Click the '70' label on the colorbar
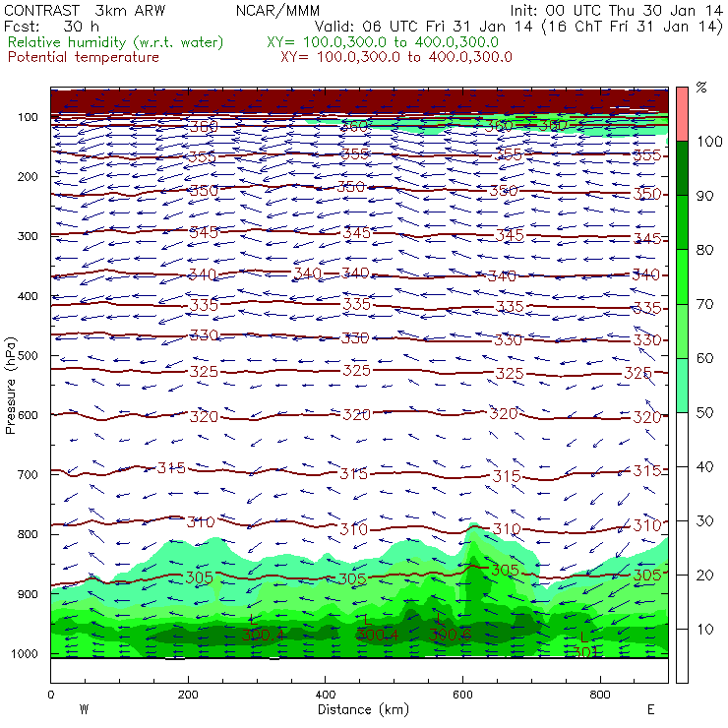Screen dimensions: 728x728 click(x=704, y=304)
